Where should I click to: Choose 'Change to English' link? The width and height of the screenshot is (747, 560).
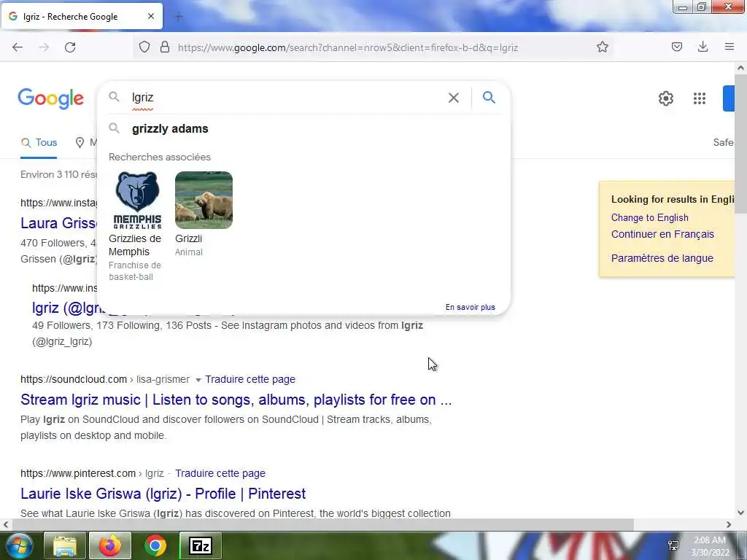coord(650,217)
